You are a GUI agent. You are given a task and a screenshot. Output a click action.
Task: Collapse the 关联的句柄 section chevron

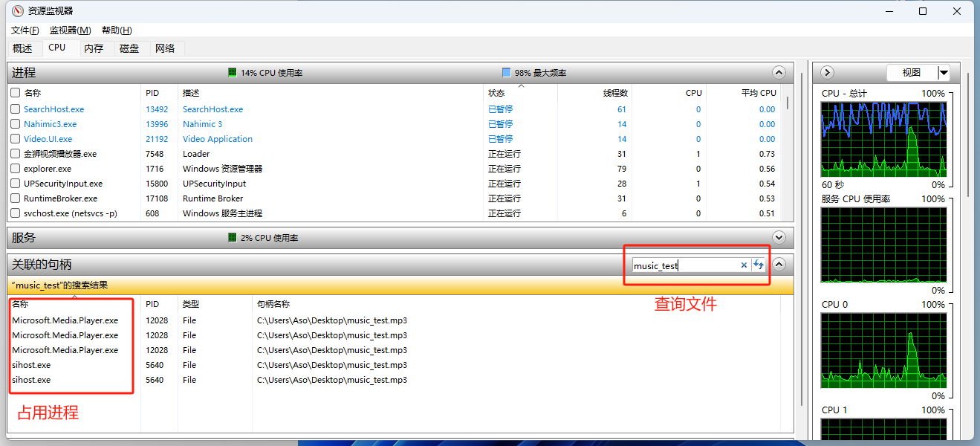(779, 264)
